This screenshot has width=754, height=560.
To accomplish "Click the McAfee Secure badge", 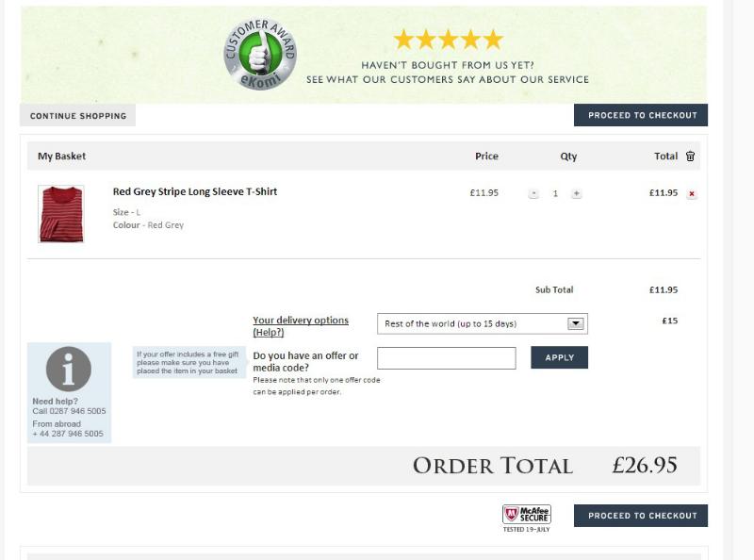I will [x=526, y=515].
